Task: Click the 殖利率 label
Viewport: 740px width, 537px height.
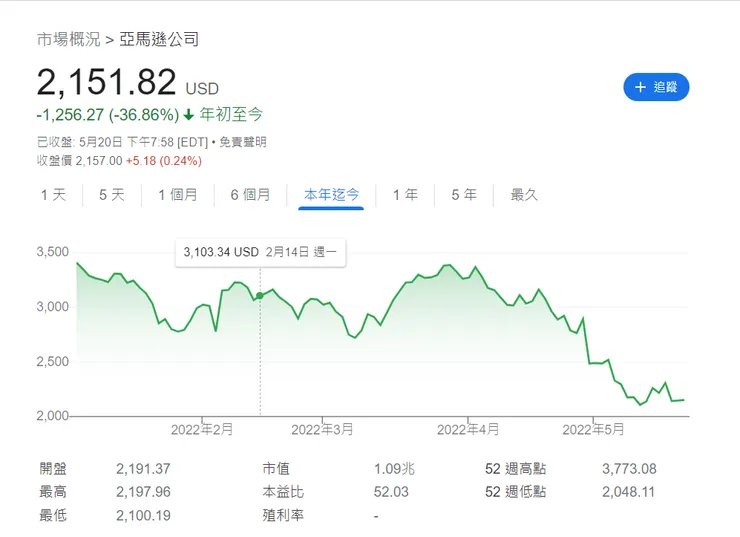Action: click(x=283, y=515)
